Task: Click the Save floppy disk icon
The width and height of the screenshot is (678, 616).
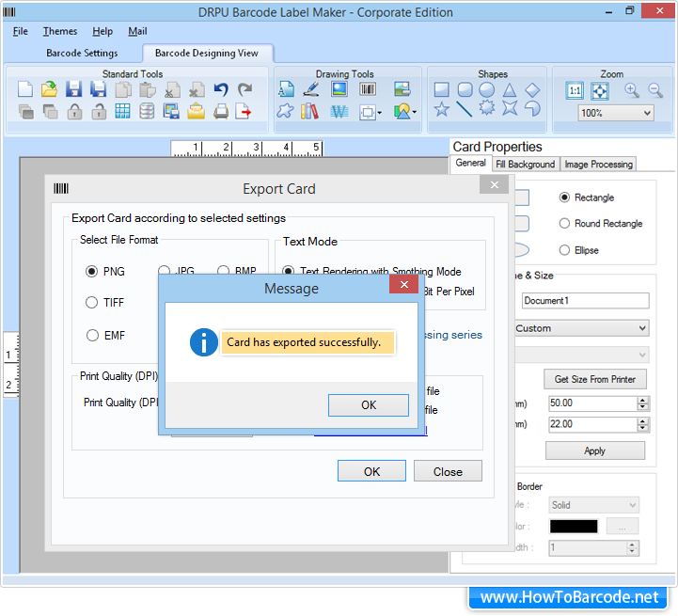Action: pyautogui.click(x=74, y=89)
